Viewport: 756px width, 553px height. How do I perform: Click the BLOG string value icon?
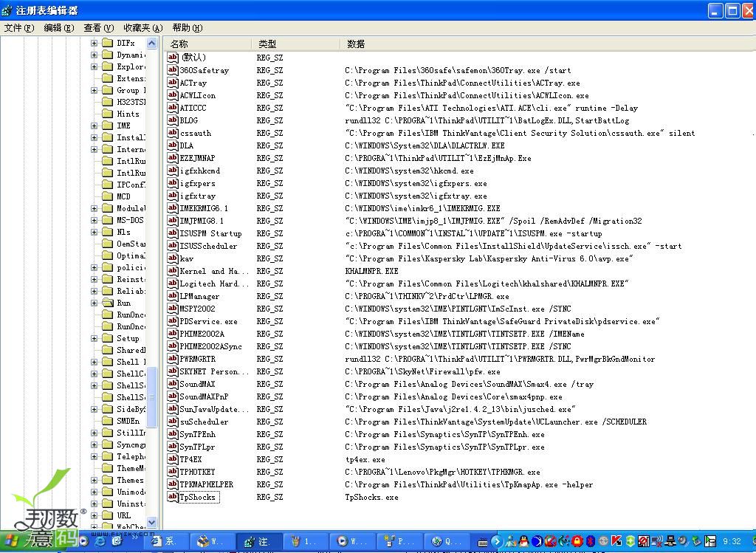pos(173,120)
